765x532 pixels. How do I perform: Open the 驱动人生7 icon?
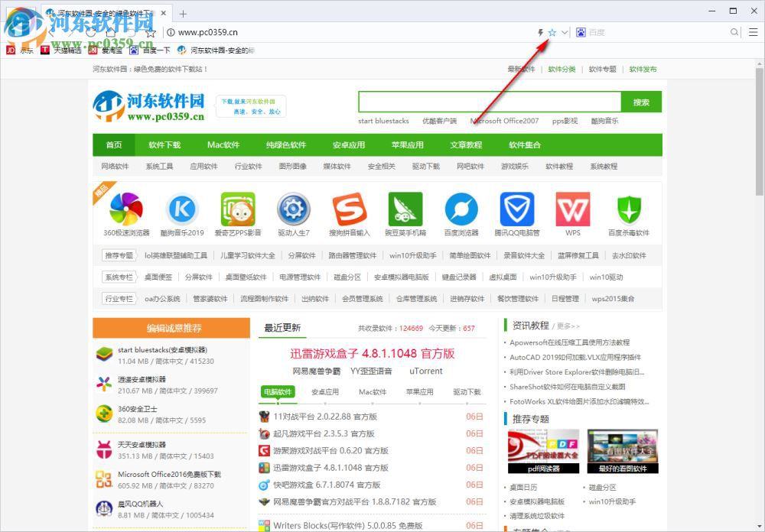293,212
